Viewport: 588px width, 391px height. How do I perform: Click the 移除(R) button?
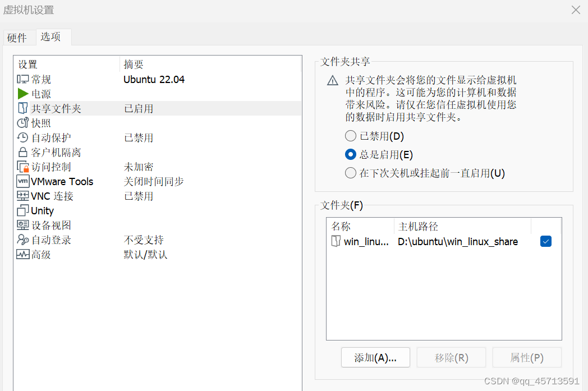(x=451, y=357)
